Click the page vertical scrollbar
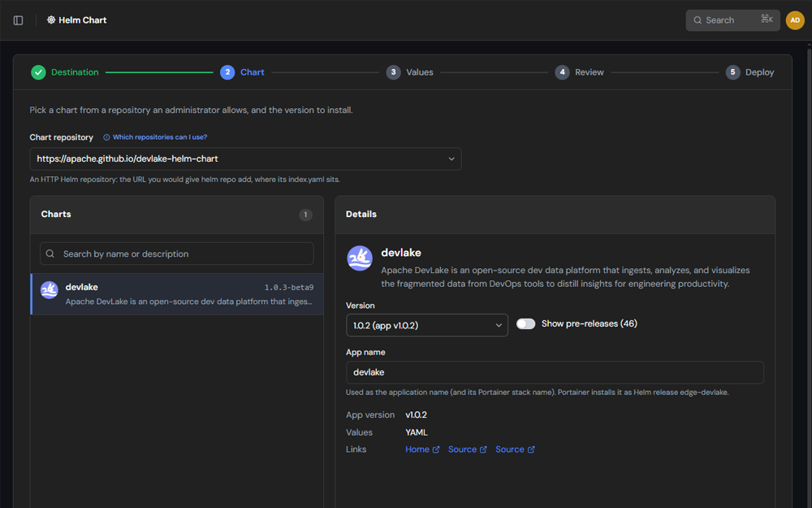Screen dimensions: 812x508 pos(809,275)
